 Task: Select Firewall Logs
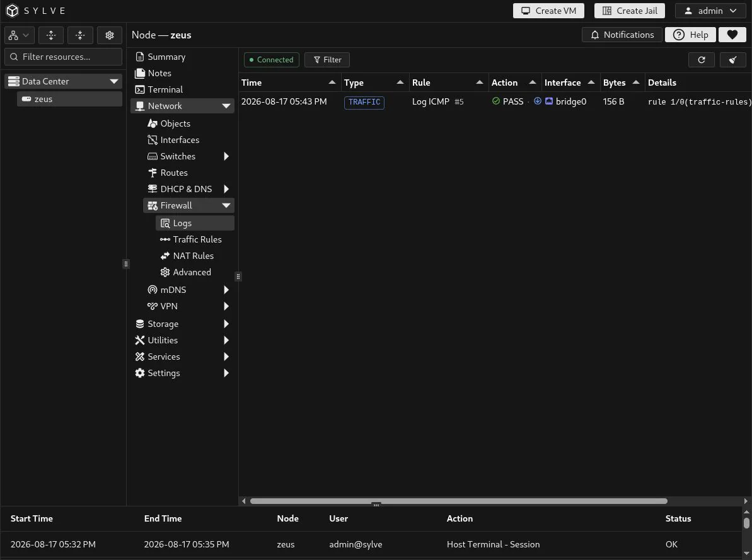195,223
